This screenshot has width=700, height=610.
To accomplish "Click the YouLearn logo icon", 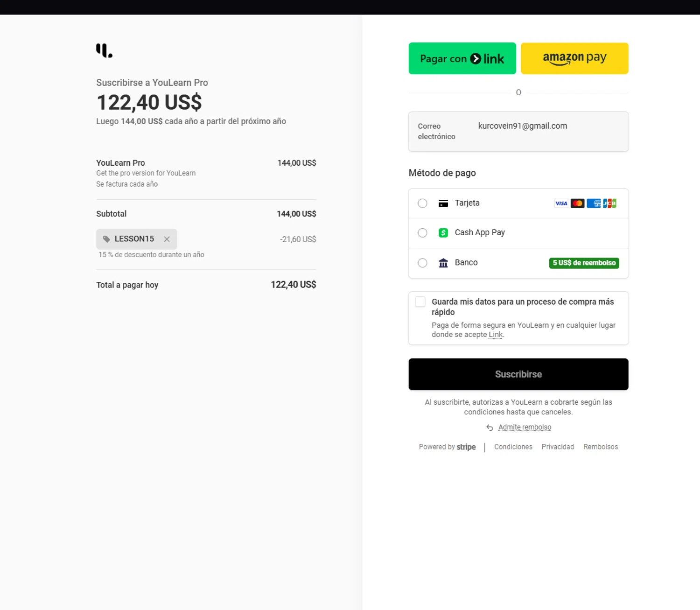I will click(x=104, y=50).
